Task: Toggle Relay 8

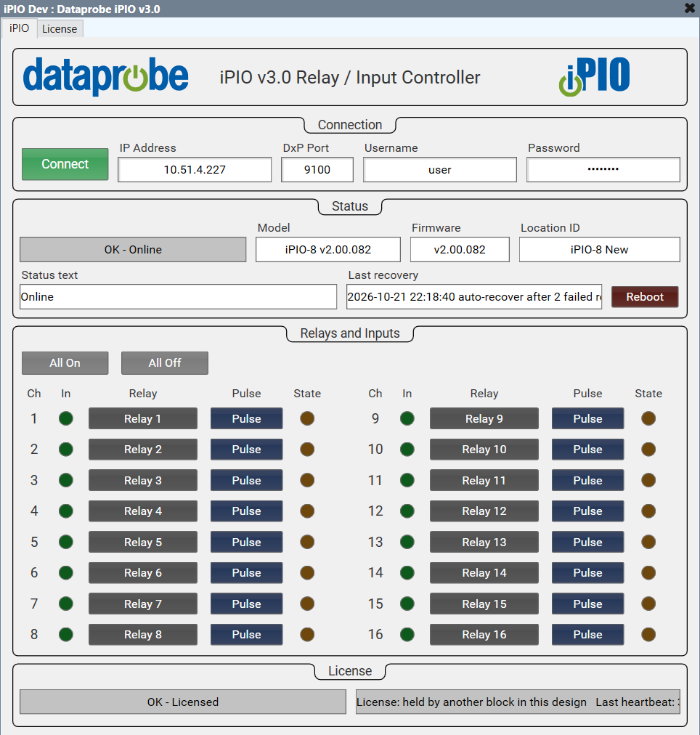Action: (143, 634)
